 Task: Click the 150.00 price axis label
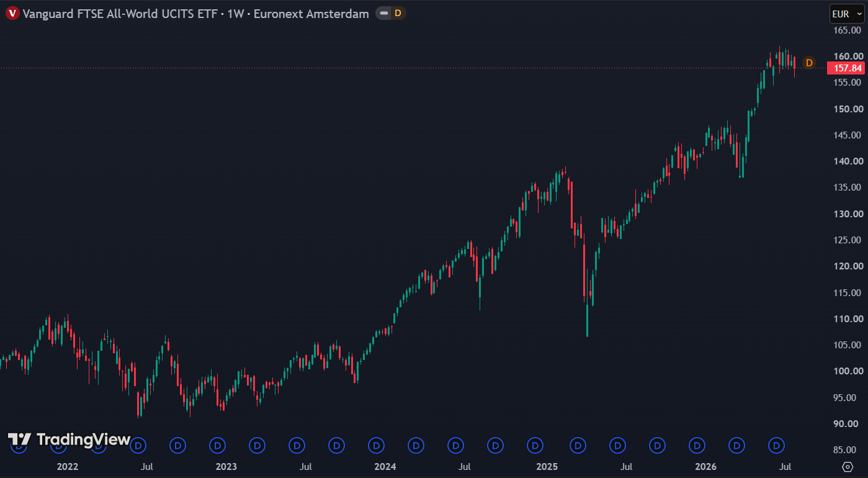(849, 109)
